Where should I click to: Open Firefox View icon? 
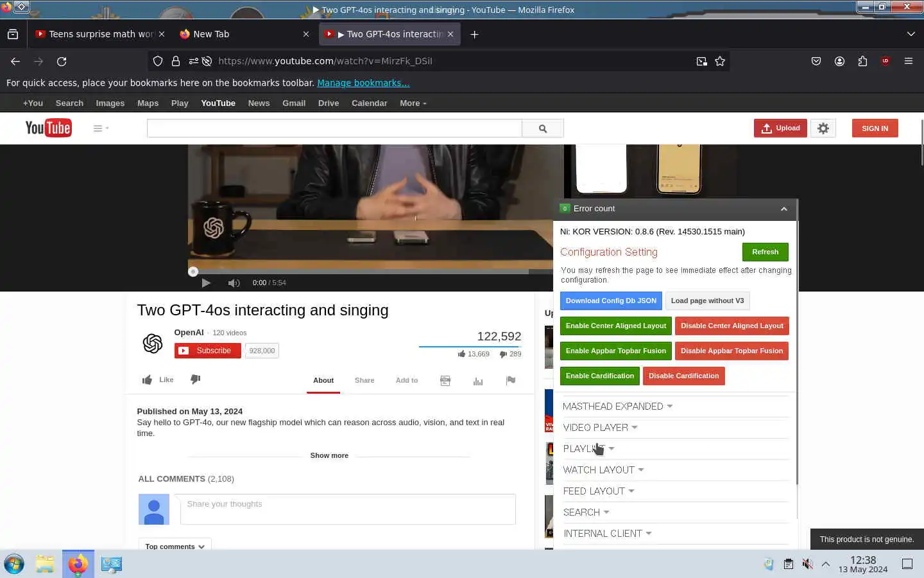(x=13, y=34)
